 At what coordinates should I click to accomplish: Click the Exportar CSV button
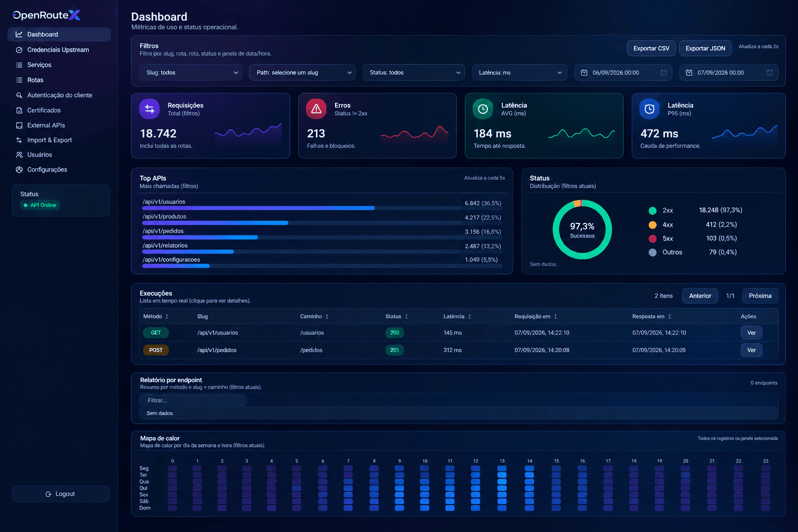(x=651, y=48)
